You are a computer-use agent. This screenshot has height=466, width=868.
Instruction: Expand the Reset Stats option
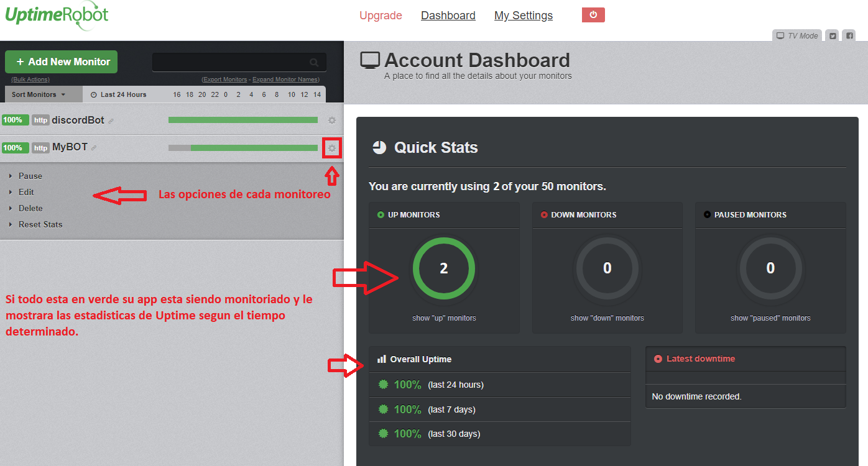coord(40,224)
